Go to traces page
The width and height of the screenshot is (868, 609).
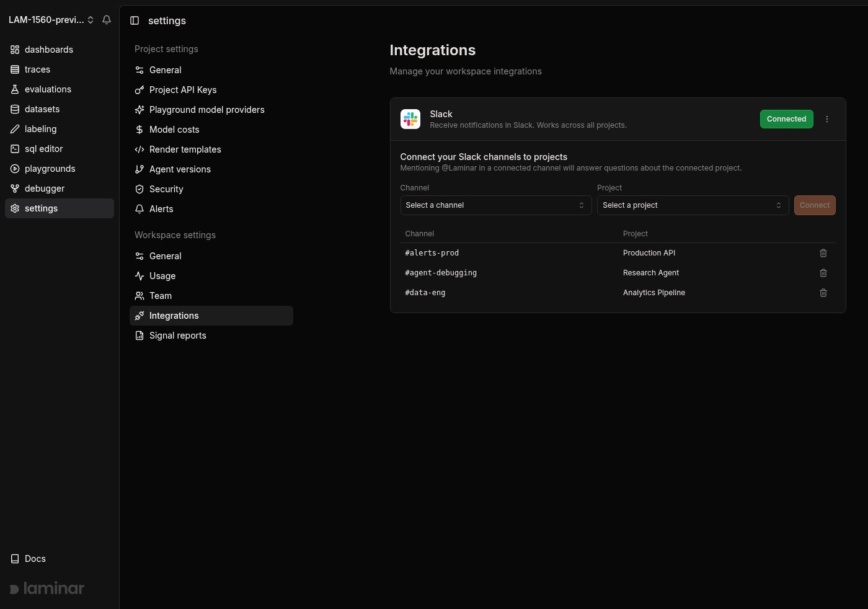60,69
